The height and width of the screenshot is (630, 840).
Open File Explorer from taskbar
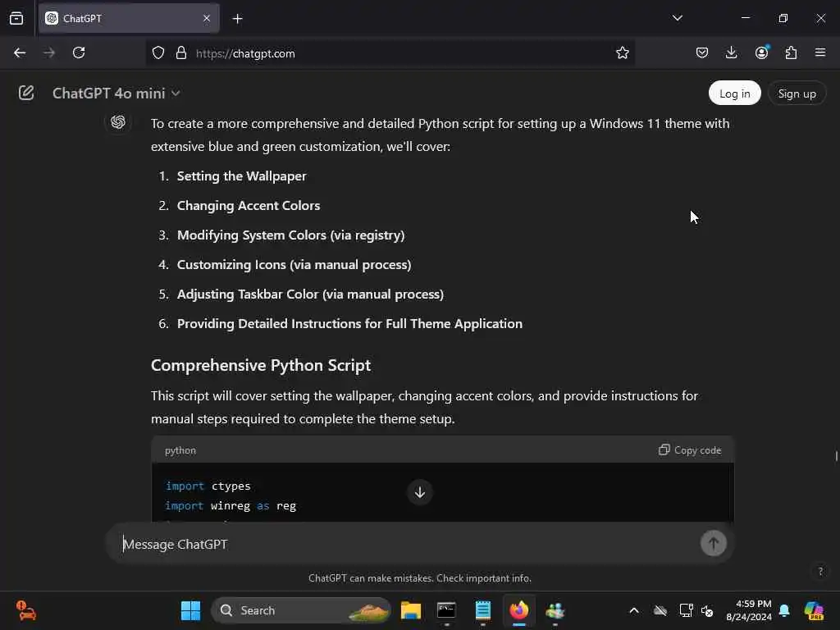coord(411,610)
